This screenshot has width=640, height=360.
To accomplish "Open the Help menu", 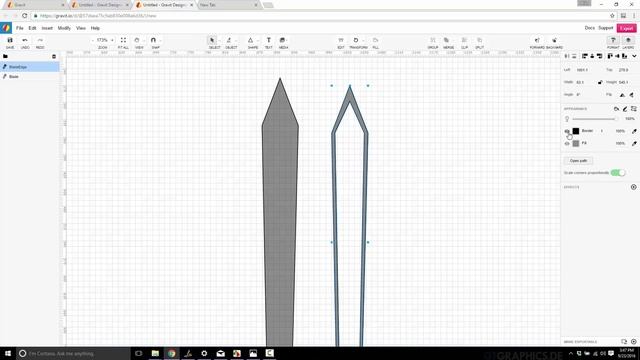I will (x=95, y=28).
